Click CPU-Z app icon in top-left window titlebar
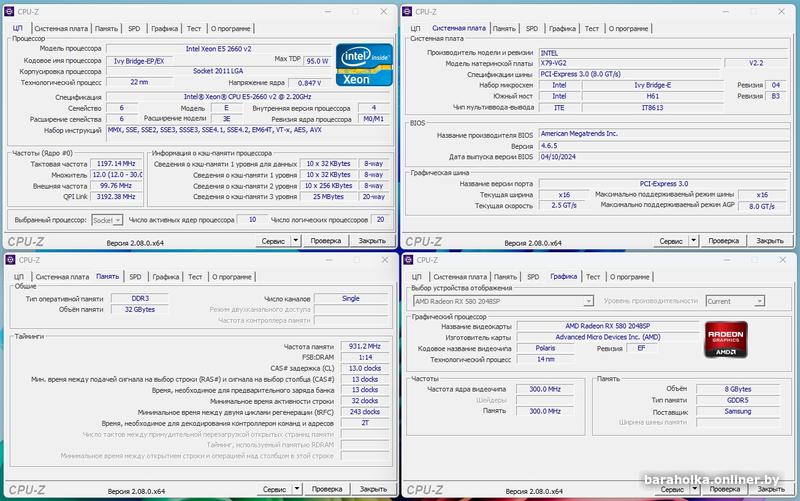 [9, 11]
